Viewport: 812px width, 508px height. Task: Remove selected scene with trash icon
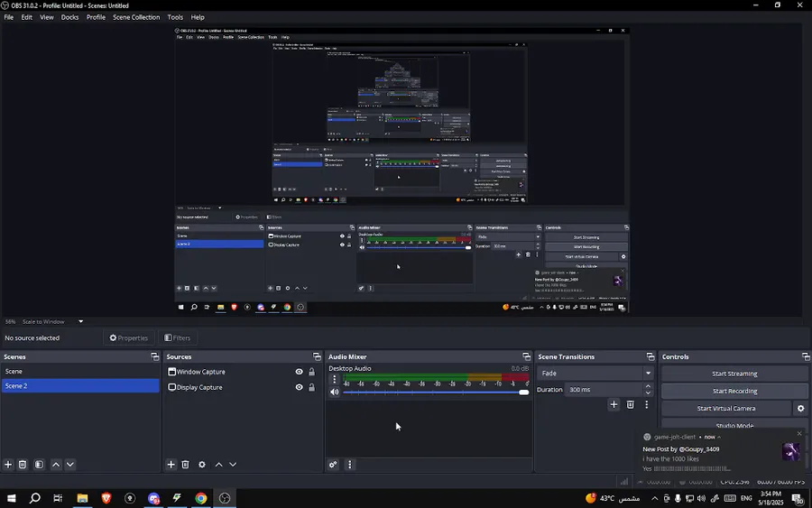click(23, 465)
